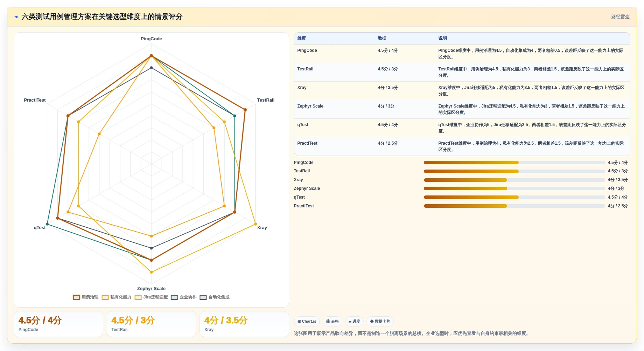This screenshot has width=644, height=351.
Task: Toggle the 自动化集成 legend series
Action: [x=215, y=297]
